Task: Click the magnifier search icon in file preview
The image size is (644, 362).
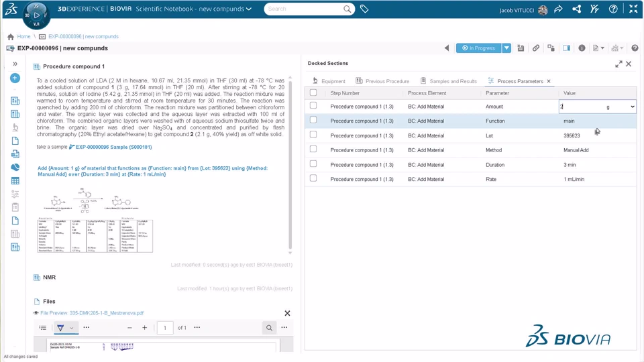Action: 269,328
